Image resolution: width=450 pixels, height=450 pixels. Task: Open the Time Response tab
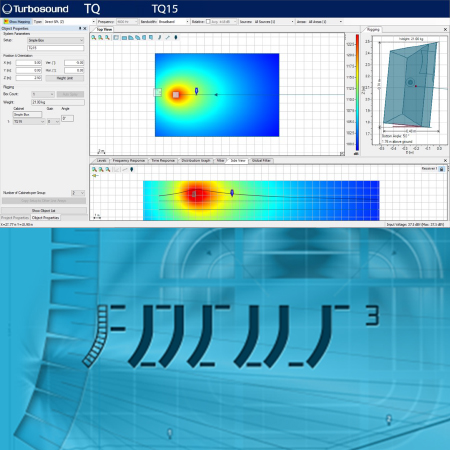163,161
